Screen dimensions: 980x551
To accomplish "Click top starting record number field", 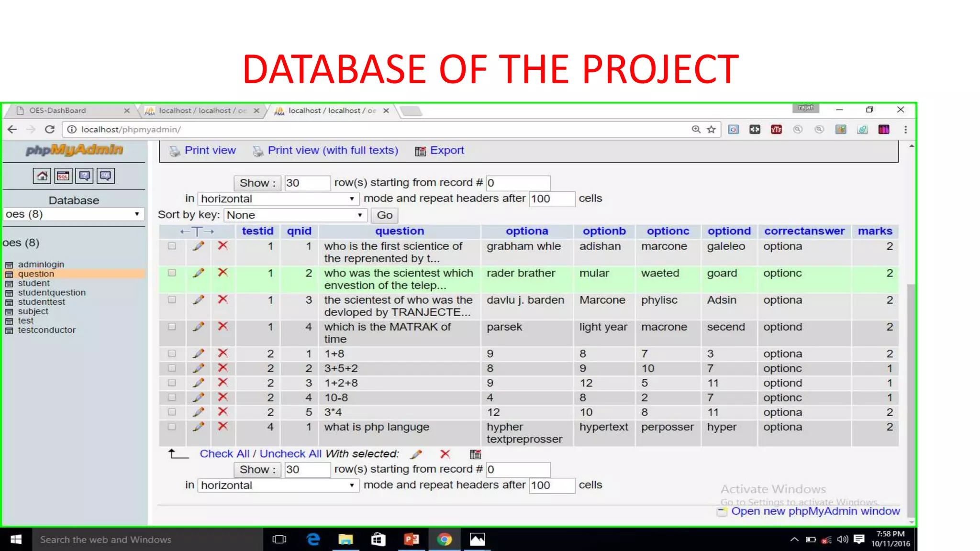I will pos(518,183).
